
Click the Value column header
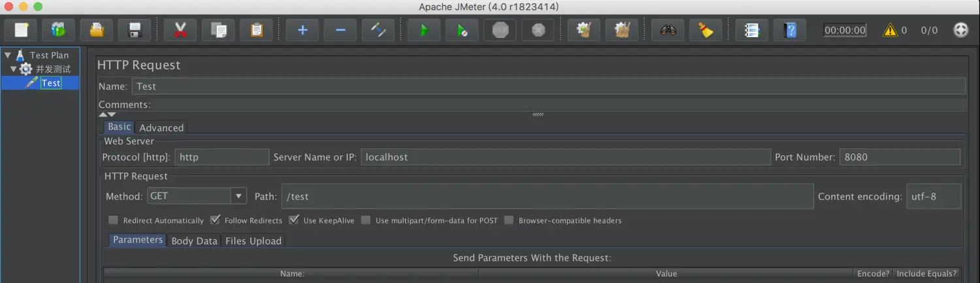[666, 274]
